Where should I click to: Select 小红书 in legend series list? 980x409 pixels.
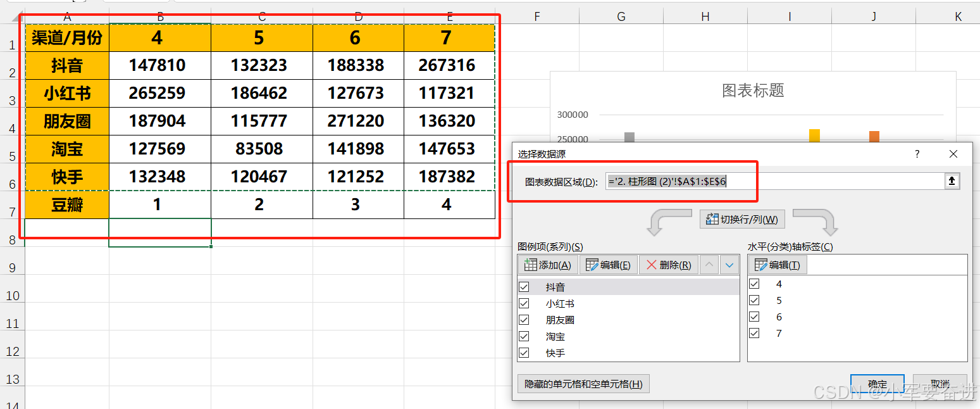[561, 303]
